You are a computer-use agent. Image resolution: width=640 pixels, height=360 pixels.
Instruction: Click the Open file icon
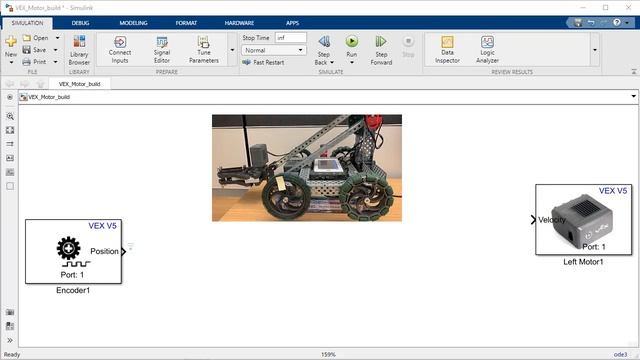pos(27,38)
